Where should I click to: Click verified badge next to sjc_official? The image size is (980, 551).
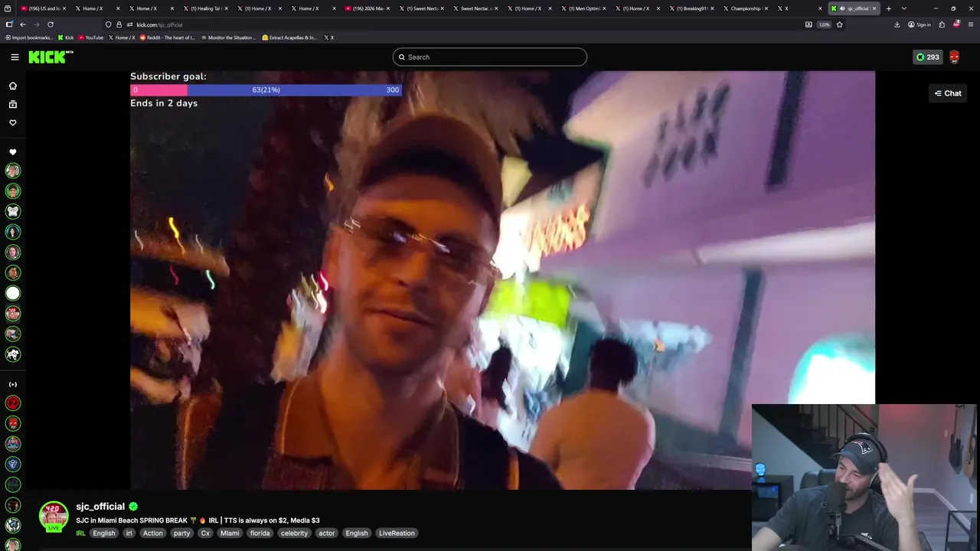[x=133, y=507]
